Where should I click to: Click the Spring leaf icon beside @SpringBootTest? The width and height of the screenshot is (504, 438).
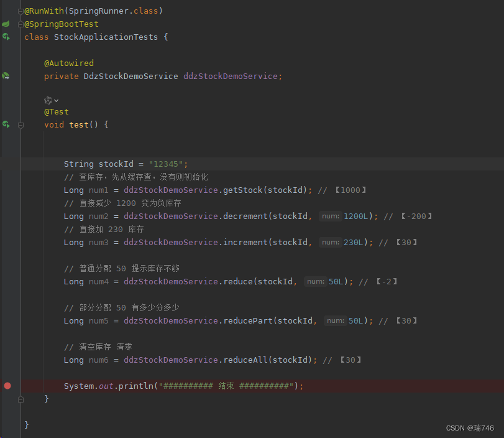[5, 24]
